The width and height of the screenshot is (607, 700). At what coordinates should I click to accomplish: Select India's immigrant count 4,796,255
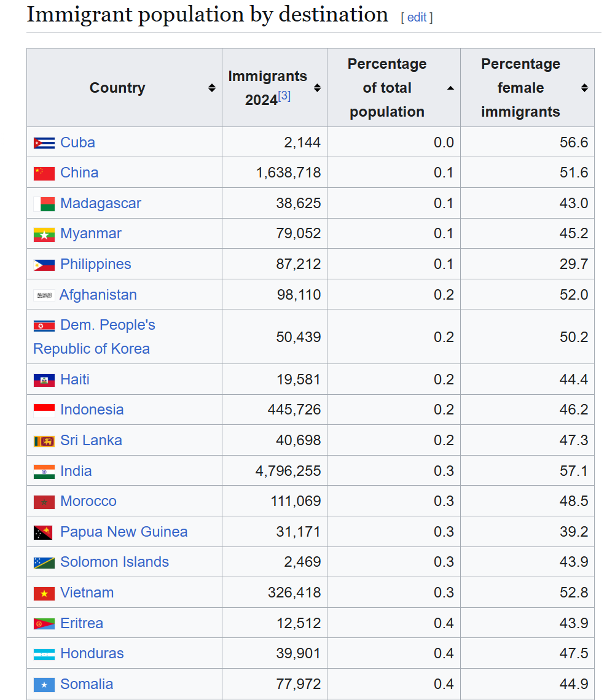point(288,471)
